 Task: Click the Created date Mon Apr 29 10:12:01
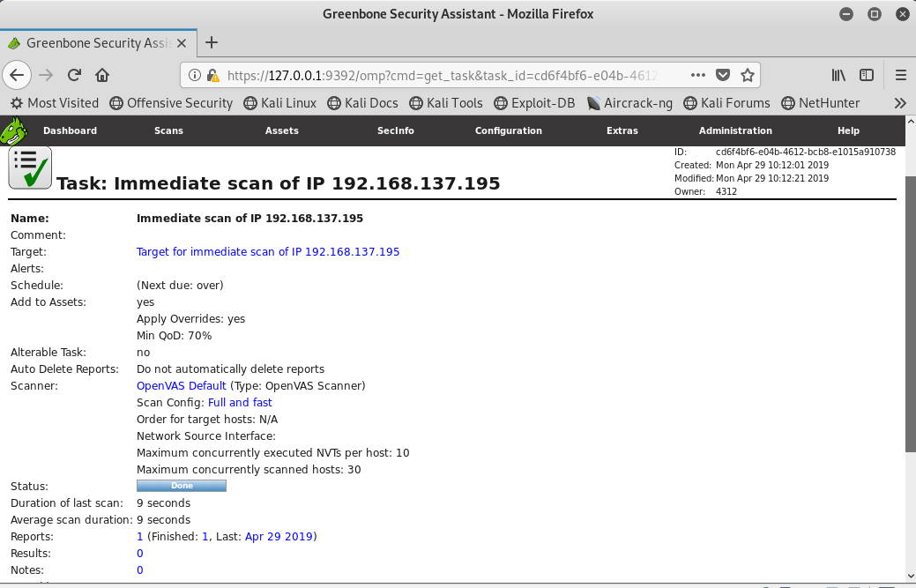pos(772,165)
